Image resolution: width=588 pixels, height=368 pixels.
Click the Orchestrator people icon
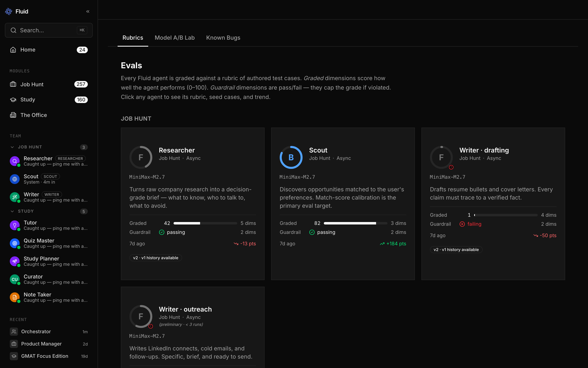[x=14, y=331]
